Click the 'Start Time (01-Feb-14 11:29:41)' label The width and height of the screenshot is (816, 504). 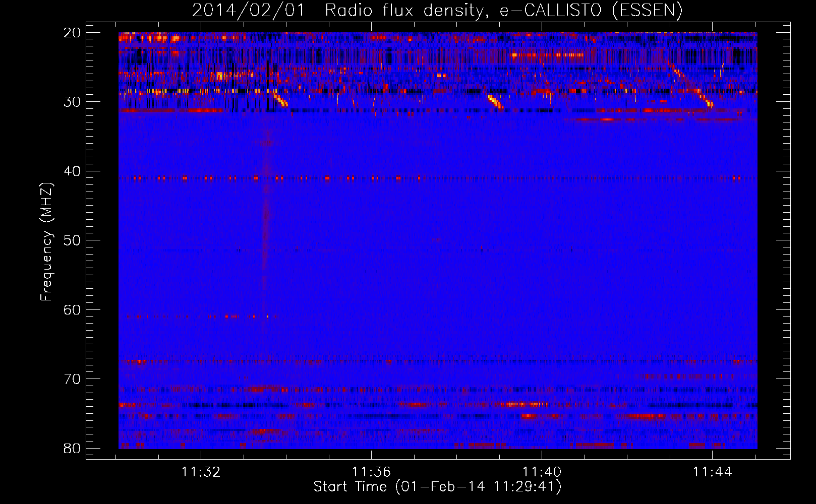[437, 487]
